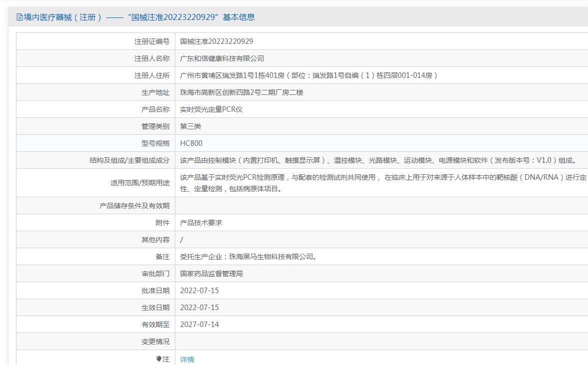The width and height of the screenshot is (588, 365).
Task: Click the 产品储存条件及有效期 label
Action: coord(134,206)
